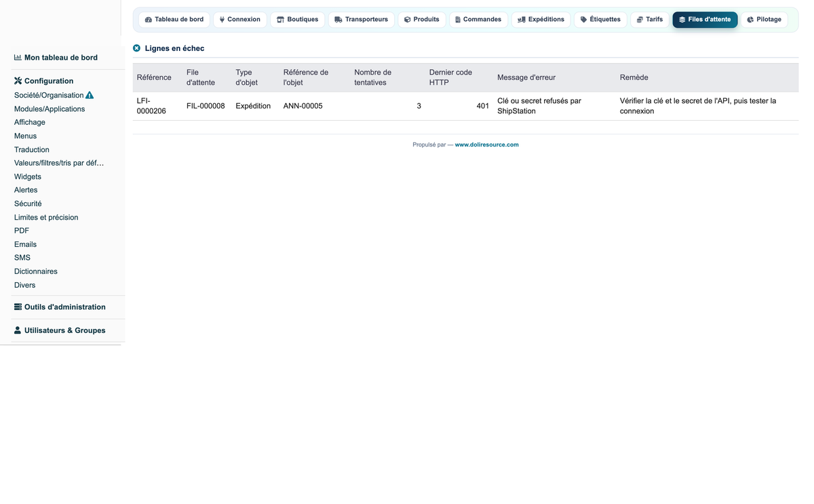Click the Message d'erreur column header
This screenshot has height=504, width=814.
(x=526, y=77)
